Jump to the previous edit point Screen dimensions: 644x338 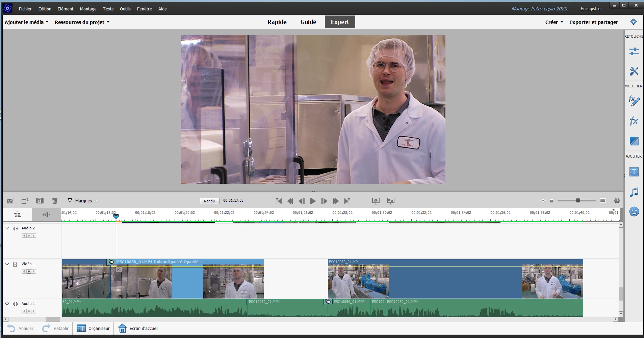tap(279, 201)
